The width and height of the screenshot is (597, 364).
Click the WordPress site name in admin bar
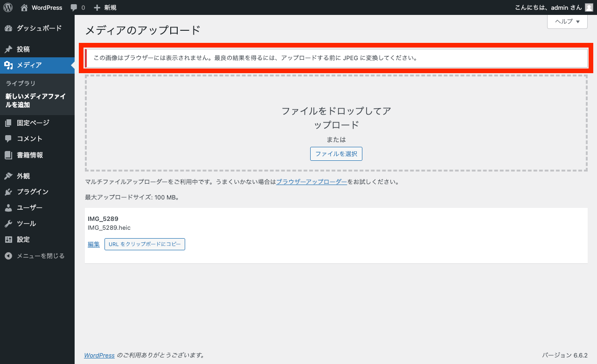point(47,8)
